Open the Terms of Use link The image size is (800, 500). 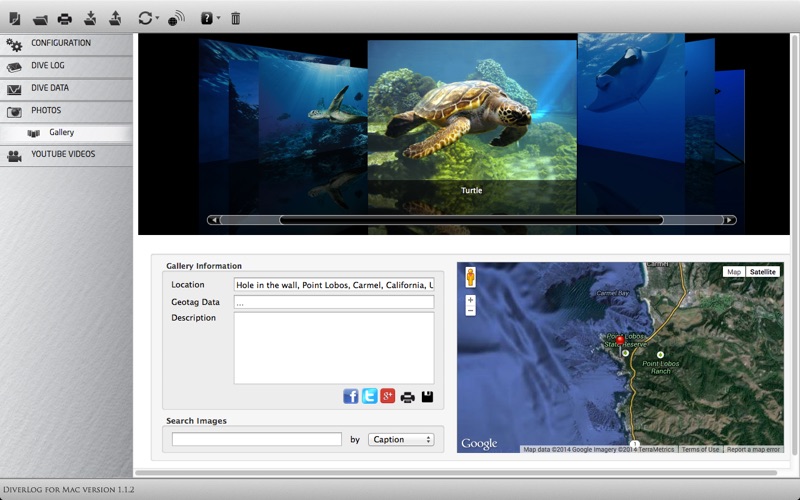(700, 449)
